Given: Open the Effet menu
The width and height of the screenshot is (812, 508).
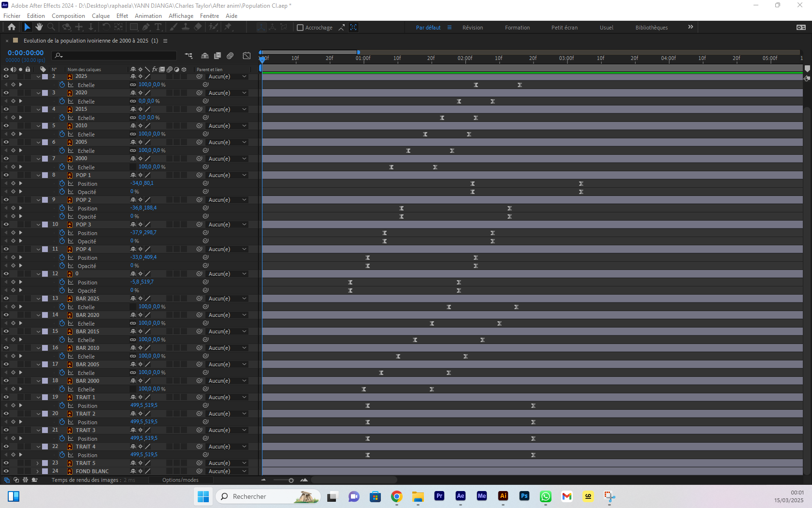Looking at the screenshot, I should pyautogui.click(x=122, y=16).
